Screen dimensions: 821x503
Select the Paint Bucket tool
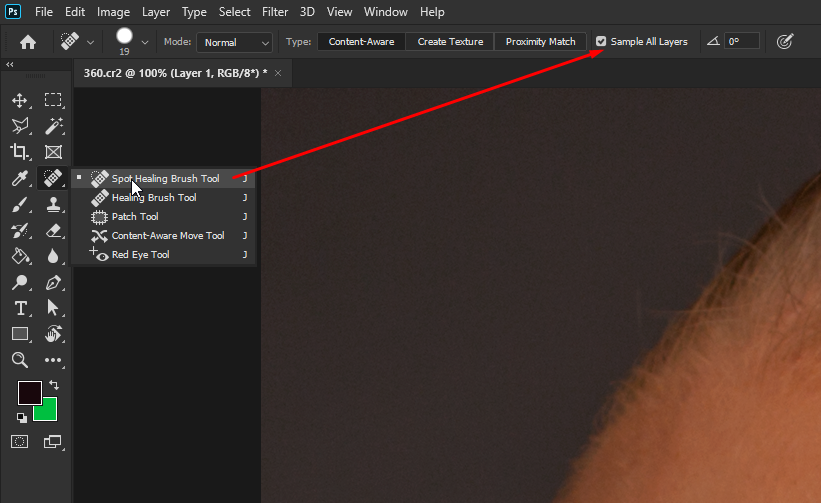point(20,256)
